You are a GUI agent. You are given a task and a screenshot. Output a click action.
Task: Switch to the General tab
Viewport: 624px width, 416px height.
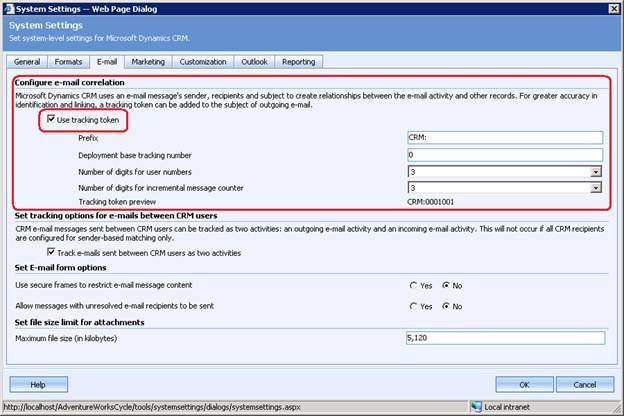(x=27, y=62)
